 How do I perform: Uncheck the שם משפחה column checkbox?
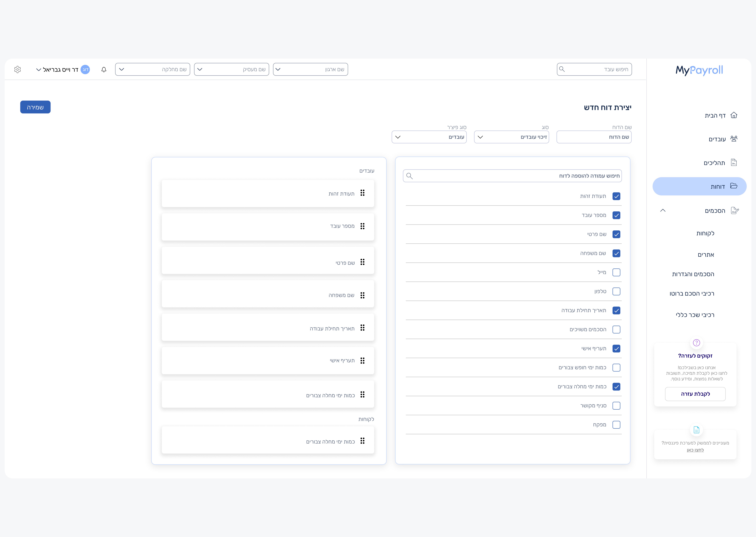[616, 253]
